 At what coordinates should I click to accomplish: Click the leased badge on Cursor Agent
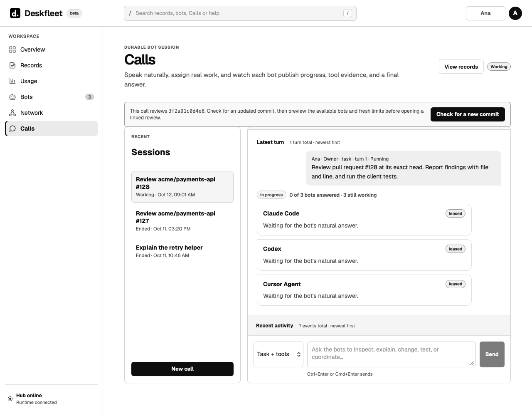456,284
